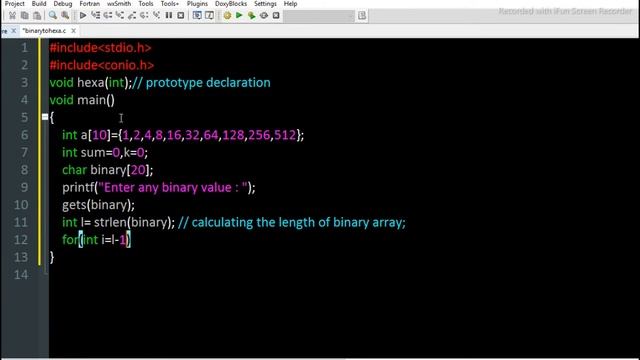The width and height of the screenshot is (640, 360).
Task: Click the 'char binary[20];' line
Action: (108, 170)
